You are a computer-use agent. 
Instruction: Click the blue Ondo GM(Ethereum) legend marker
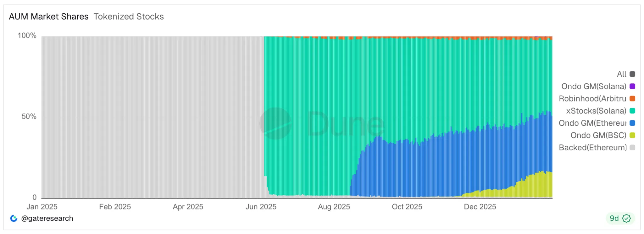[x=632, y=123]
